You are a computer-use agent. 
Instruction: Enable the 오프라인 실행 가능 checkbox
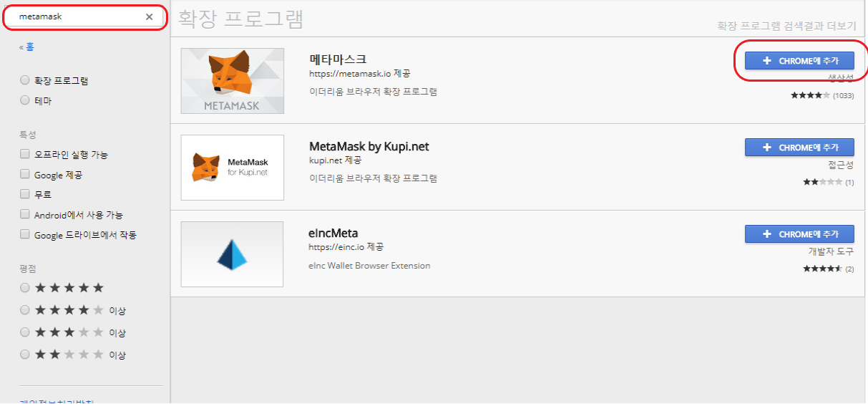tap(25, 154)
